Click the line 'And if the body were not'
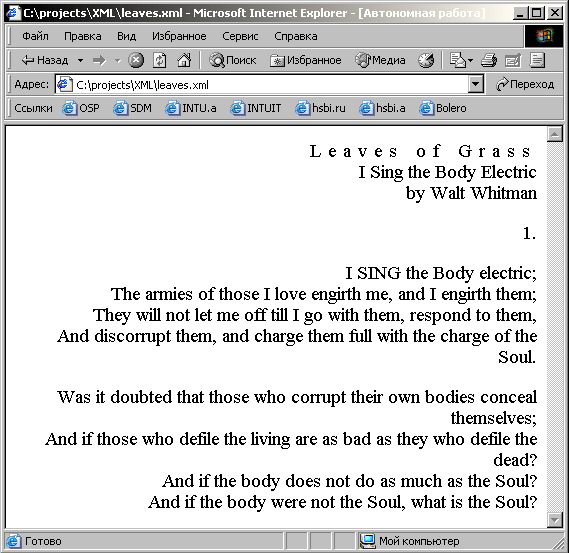The width and height of the screenshot is (569, 553). pos(342,503)
